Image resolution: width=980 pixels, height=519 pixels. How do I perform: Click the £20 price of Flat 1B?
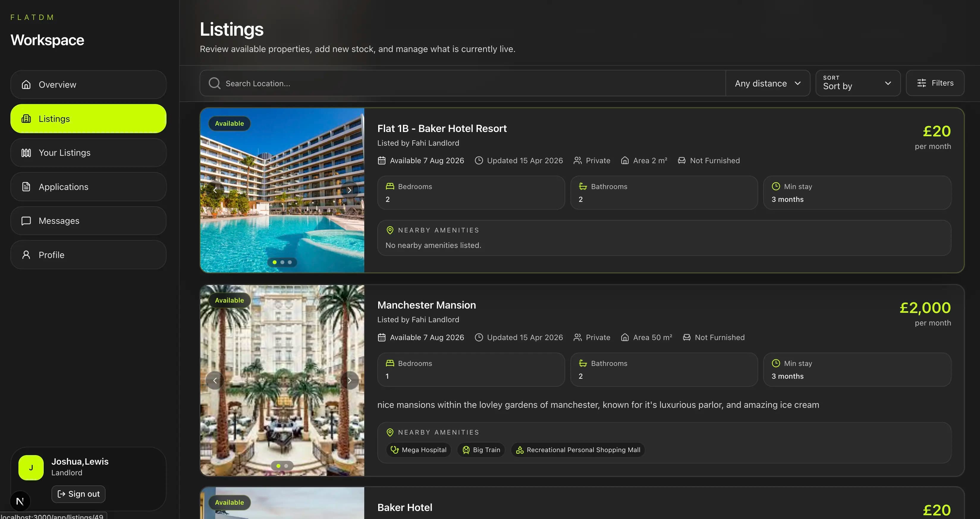(x=937, y=131)
